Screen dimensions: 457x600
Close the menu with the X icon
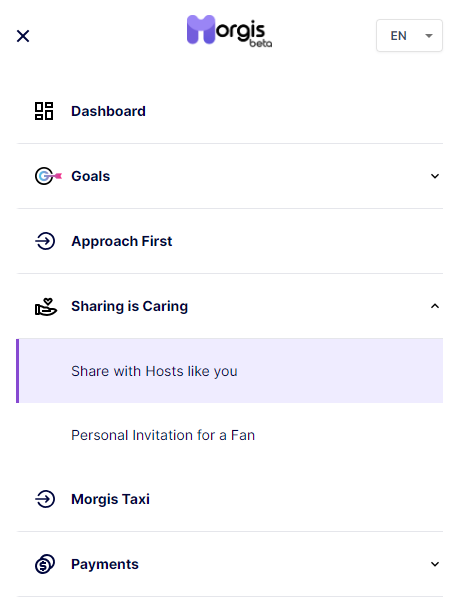[x=23, y=36]
